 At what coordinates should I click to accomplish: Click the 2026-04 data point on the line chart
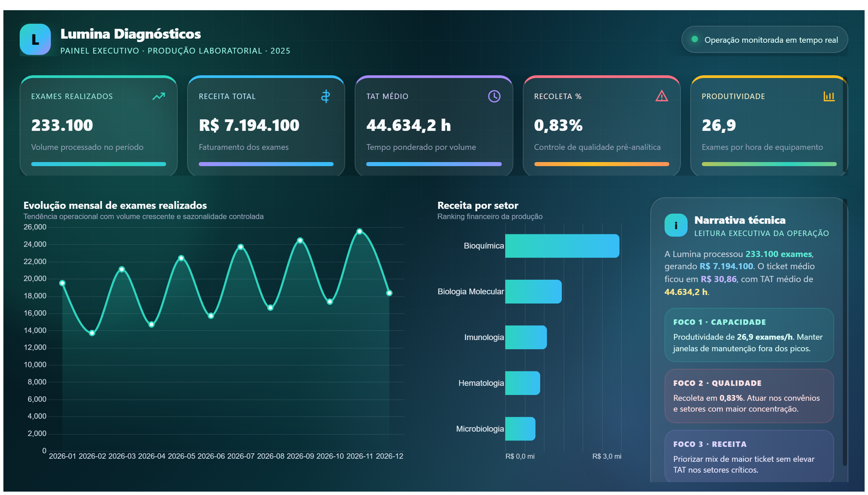tap(152, 325)
